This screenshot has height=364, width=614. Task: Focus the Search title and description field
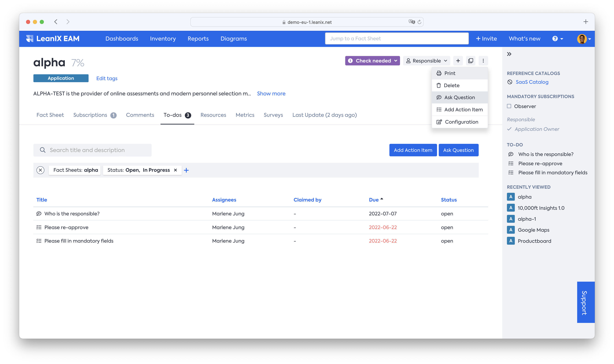[x=92, y=150]
